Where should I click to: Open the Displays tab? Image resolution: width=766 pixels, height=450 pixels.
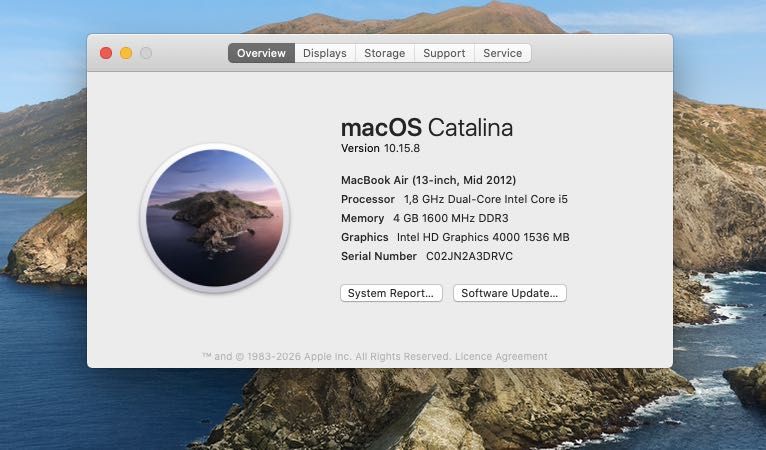[x=325, y=53]
